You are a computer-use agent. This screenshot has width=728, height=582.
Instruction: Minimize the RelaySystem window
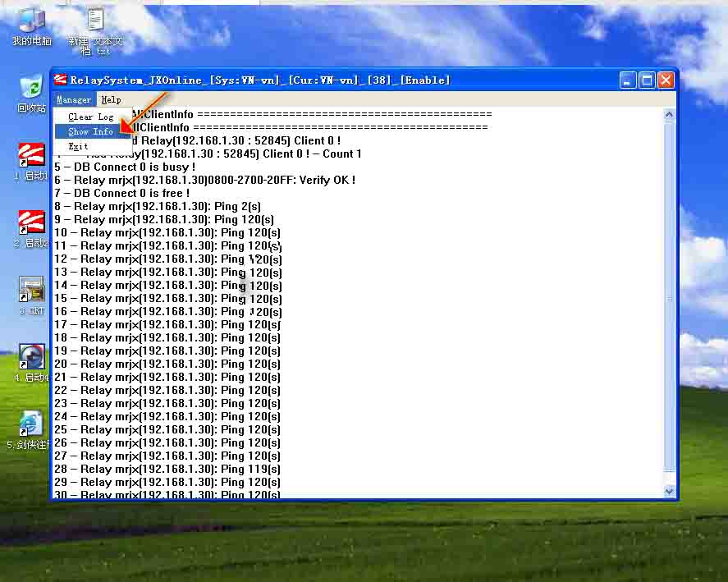(627, 80)
